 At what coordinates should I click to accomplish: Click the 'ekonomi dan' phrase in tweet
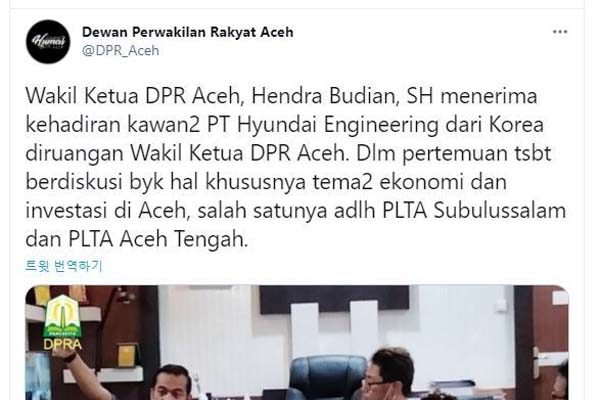pos(443,182)
